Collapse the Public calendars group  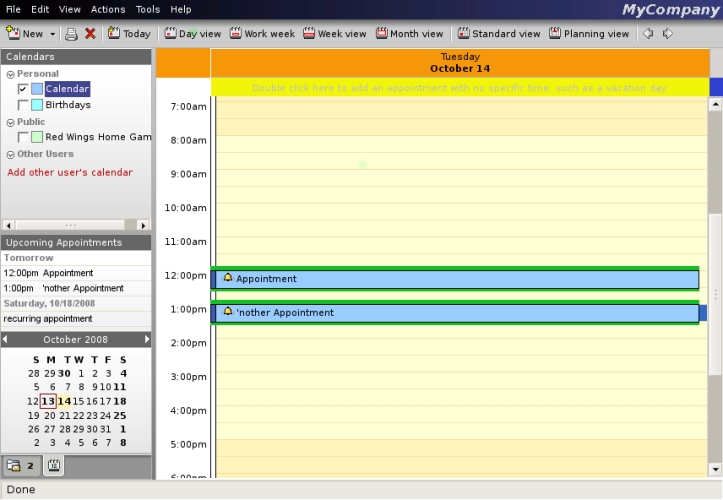[x=10, y=122]
